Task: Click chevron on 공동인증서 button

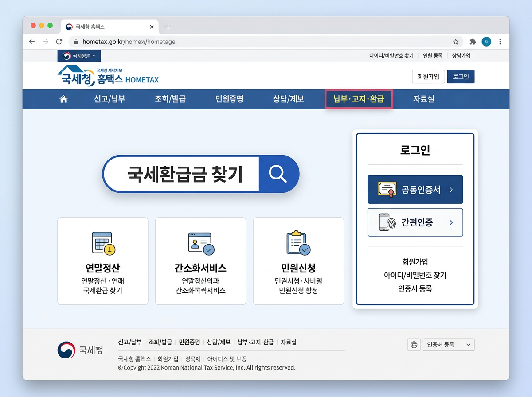Action: pos(451,190)
